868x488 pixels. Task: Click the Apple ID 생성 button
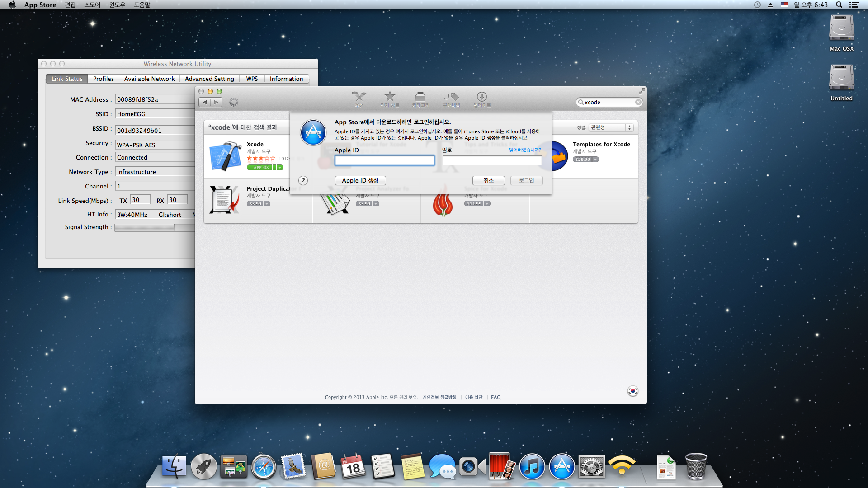pyautogui.click(x=360, y=180)
